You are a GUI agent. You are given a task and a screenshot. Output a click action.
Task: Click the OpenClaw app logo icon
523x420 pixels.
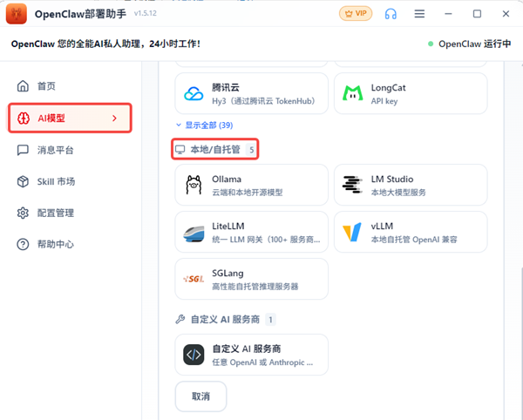(x=17, y=14)
